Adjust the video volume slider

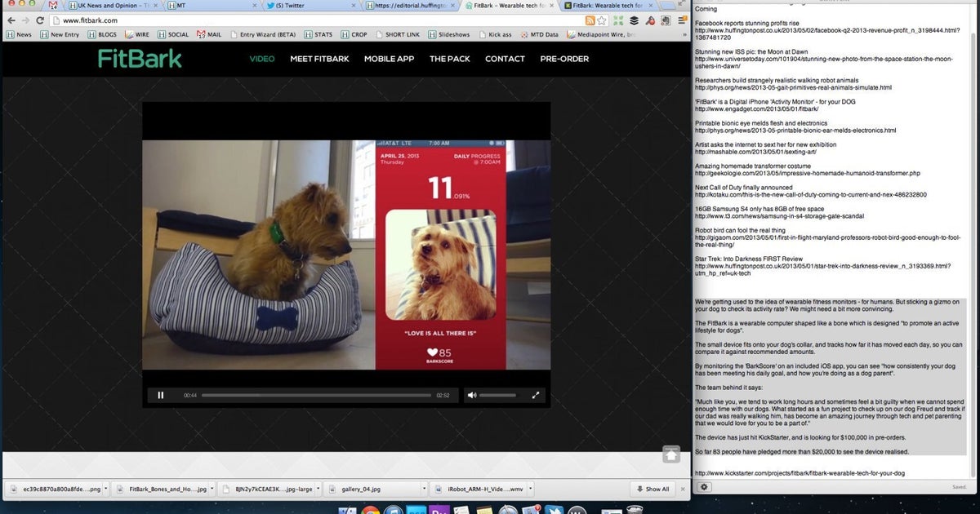[498, 396]
